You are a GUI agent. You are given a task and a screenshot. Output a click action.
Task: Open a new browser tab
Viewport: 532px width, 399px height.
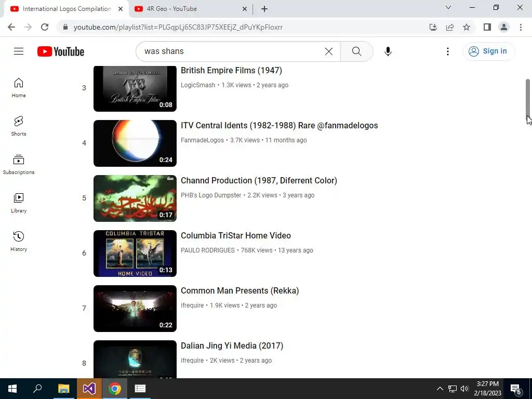tap(264, 9)
